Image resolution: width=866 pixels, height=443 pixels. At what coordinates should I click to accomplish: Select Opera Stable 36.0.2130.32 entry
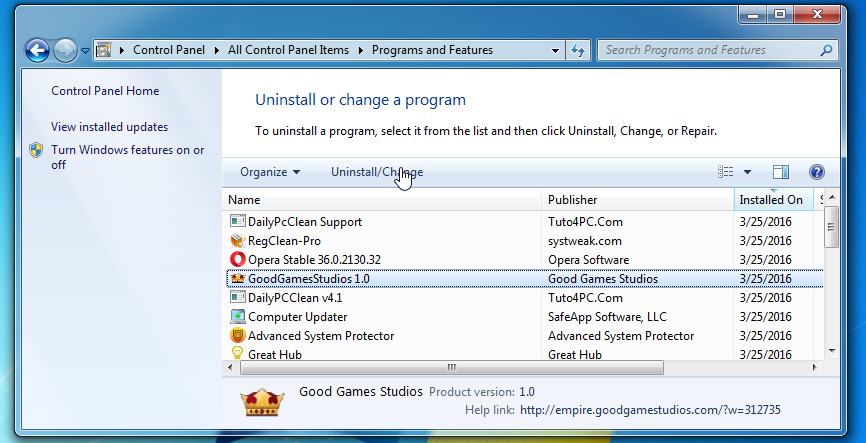(x=314, y=260)
